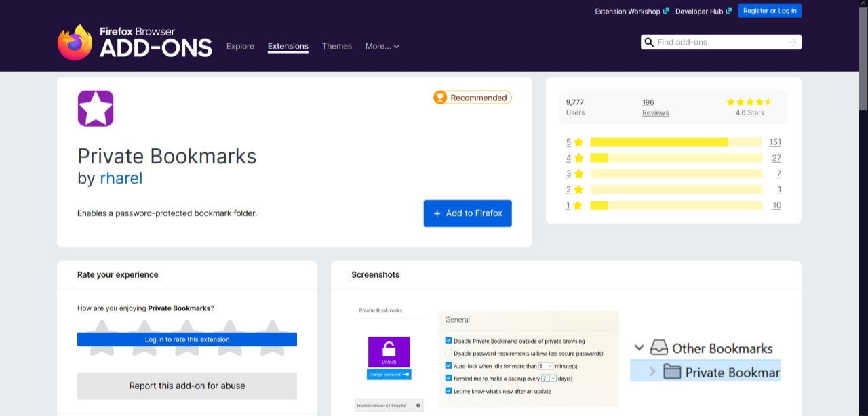Click the Recommended trophy badge
Image resolution: width=868 pixels, height=416 pixels.
click(x=473, y=98)
